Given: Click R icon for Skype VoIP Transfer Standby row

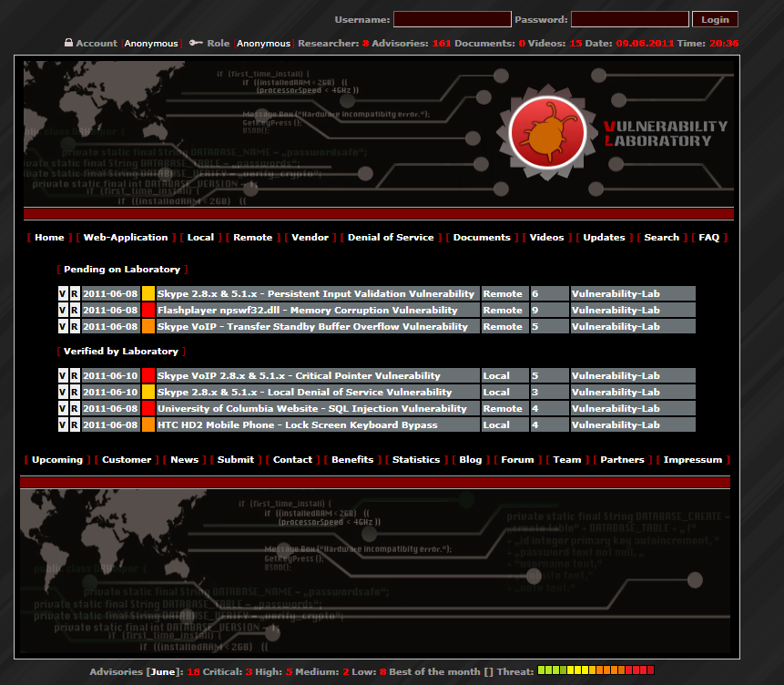Looking at the screenshot, I should (x=75, y=327).
